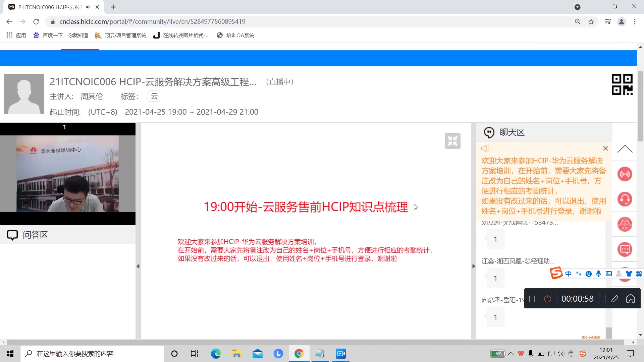Viewport: 644px width, 362px height.
Task: Click 汪鑫-湘西凤凰 chat user name
Action: point(518,261)
